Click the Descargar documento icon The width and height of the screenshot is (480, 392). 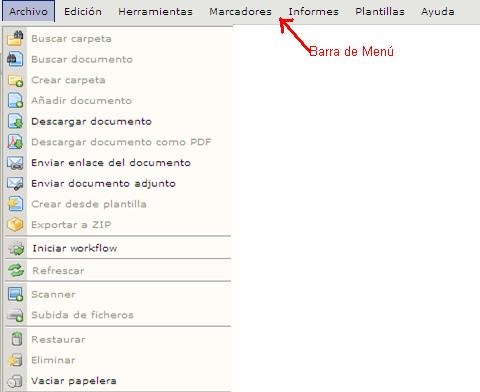pyautogui.click(x=15, y=121)
